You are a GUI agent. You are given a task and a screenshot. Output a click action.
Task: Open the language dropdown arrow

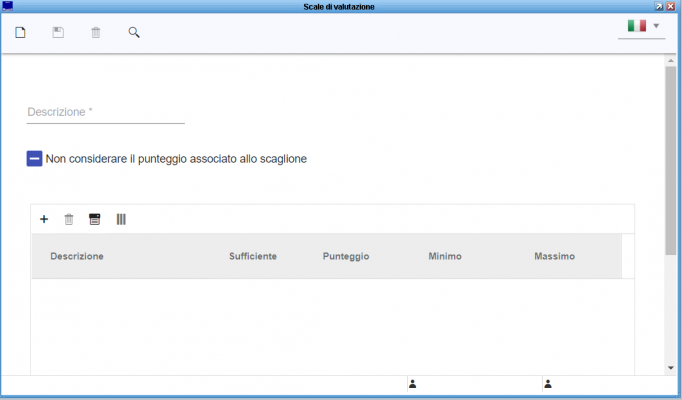656,26
